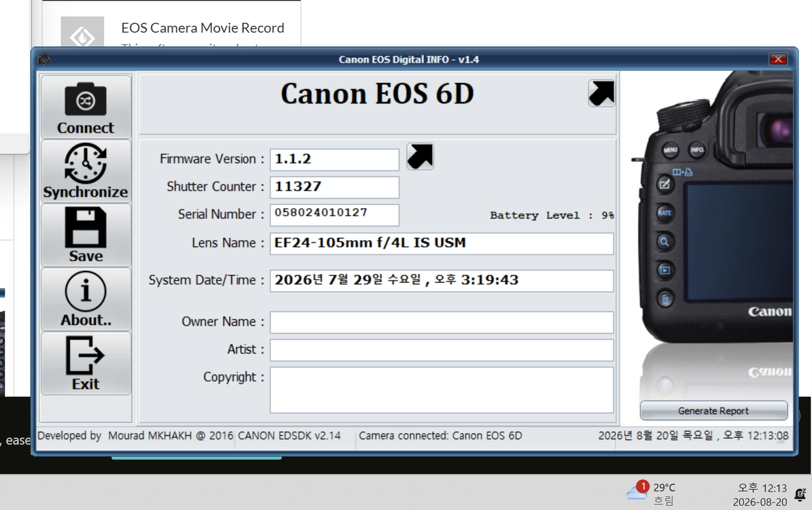This screenshot has height=510, width=812.
Task: Save camera info with the floppy icon
Action: pyautogui.click(x=86, y=235)
